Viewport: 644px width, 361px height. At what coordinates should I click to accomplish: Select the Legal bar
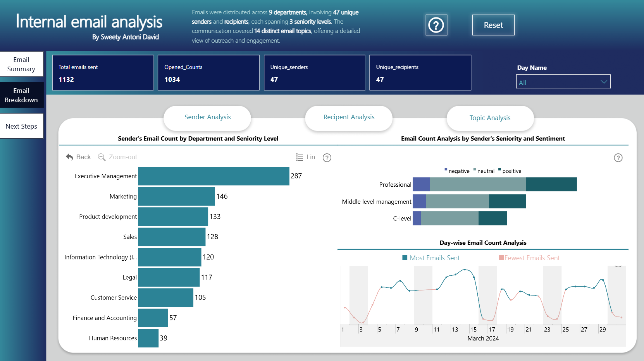(169, 277)
